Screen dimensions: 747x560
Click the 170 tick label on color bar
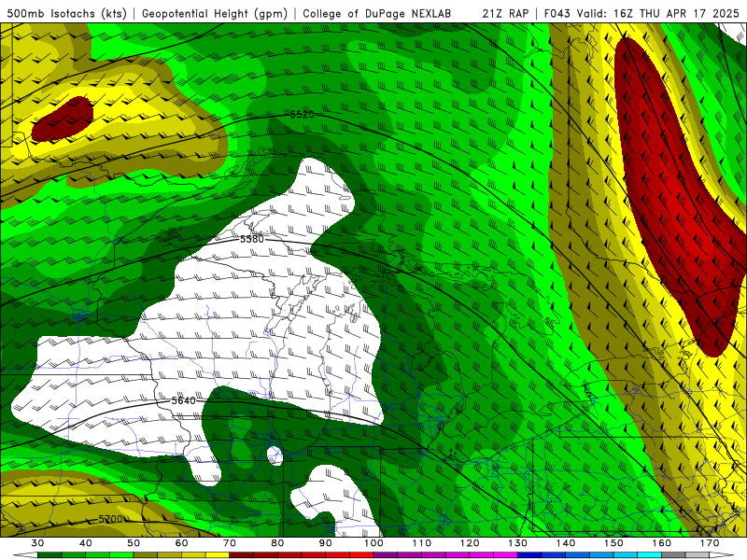point(710,543)
